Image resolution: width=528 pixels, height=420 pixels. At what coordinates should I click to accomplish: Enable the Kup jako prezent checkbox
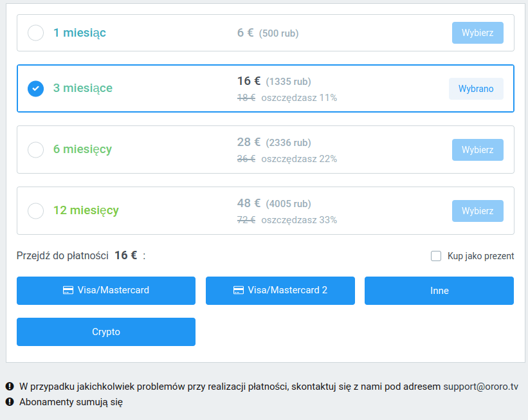point(436,256)
